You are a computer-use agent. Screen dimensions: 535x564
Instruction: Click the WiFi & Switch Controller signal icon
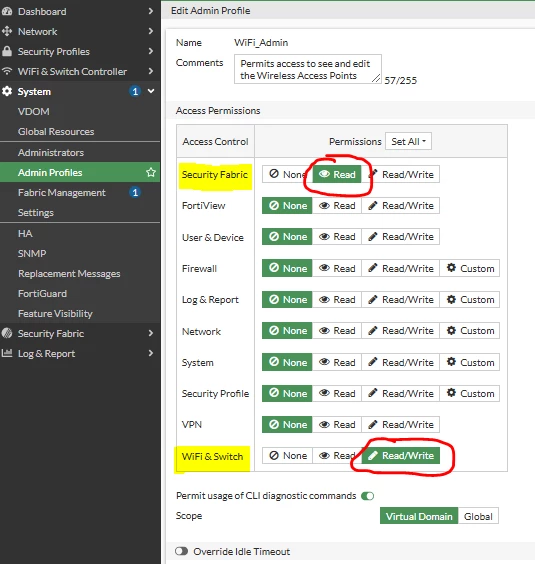(x=7, y=71)
